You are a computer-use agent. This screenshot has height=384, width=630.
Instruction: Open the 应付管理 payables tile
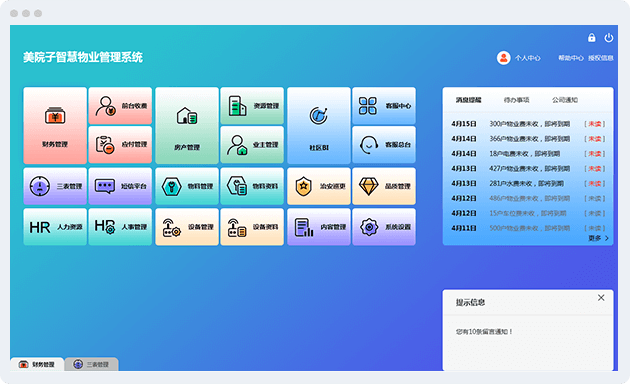point(120,145)
